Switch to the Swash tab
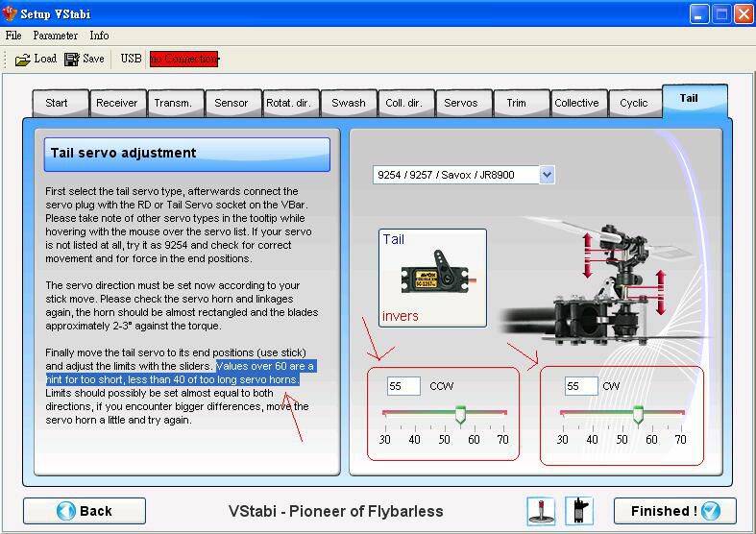The width and height of the screenshot is (756, 534). [x=348, y=103]
